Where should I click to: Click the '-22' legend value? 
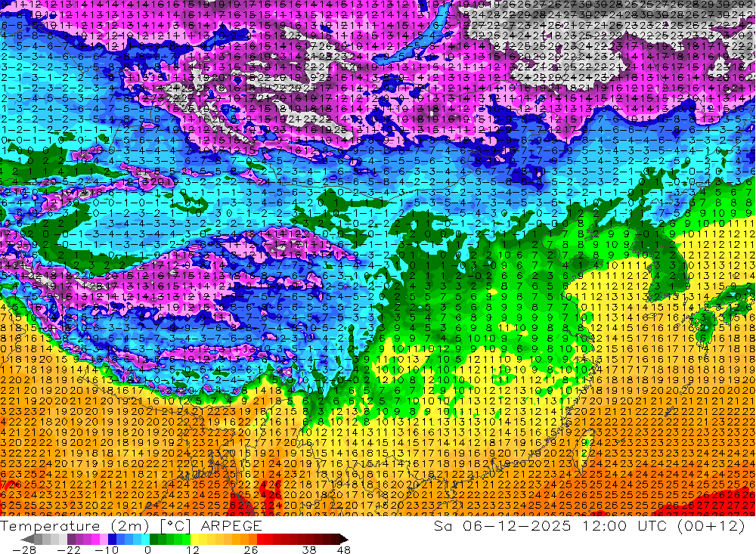click(x=69, y=549)
